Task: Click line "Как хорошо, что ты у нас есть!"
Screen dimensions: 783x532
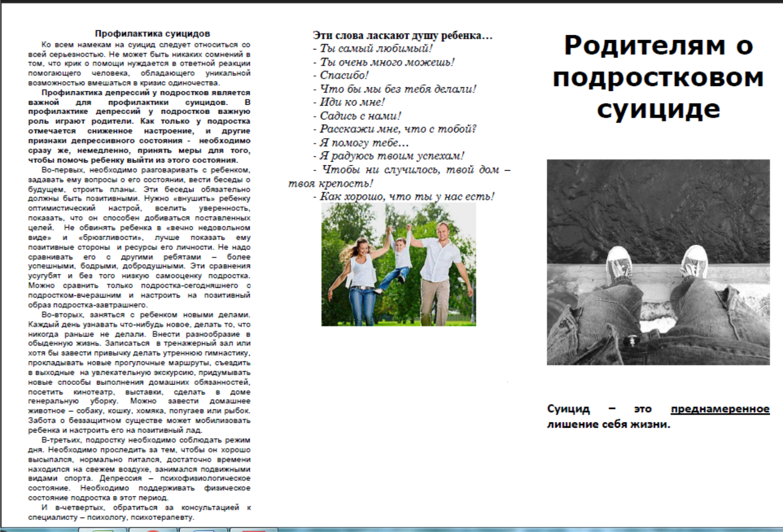Action: pyautogui.click(x=404, y=196)
